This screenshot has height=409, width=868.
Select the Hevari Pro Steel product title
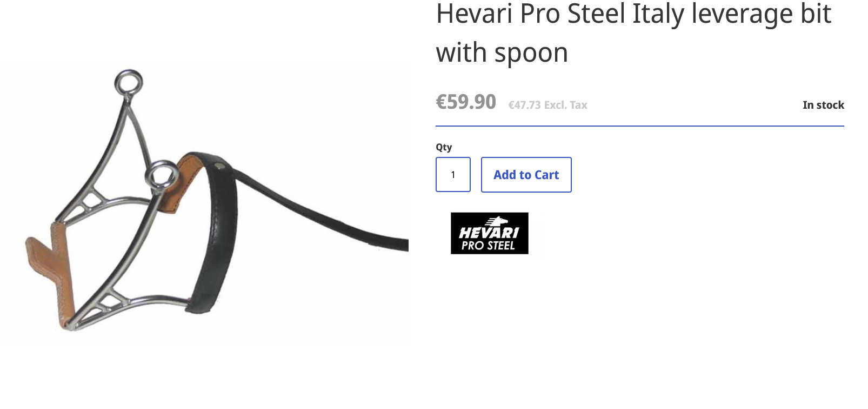[633, 32]
